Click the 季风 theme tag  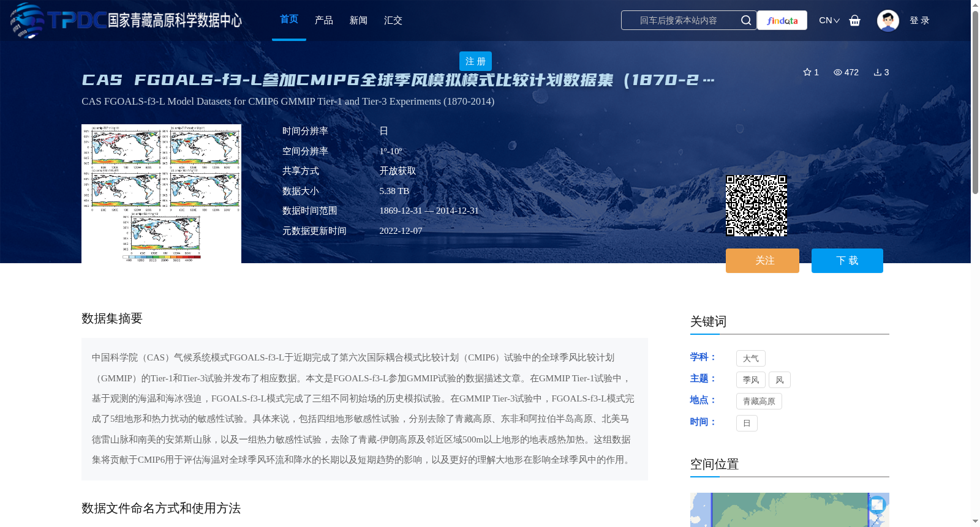(751, 380)
